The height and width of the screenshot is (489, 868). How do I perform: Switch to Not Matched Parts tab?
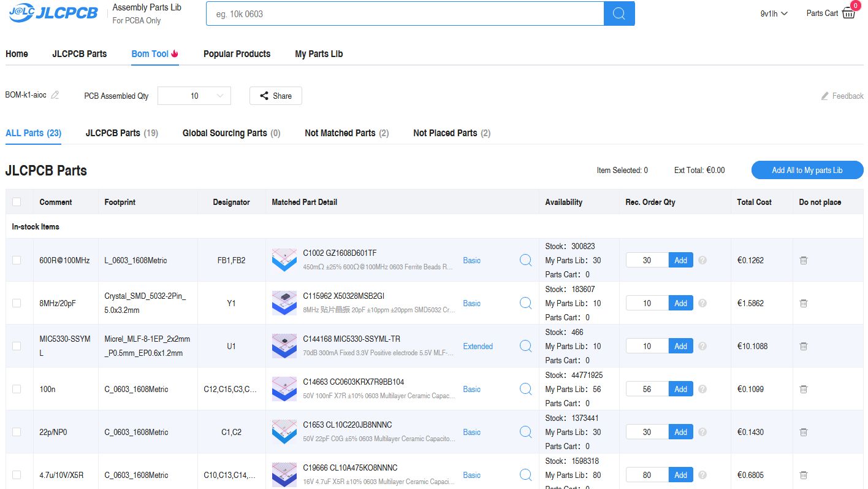[346, 133]
